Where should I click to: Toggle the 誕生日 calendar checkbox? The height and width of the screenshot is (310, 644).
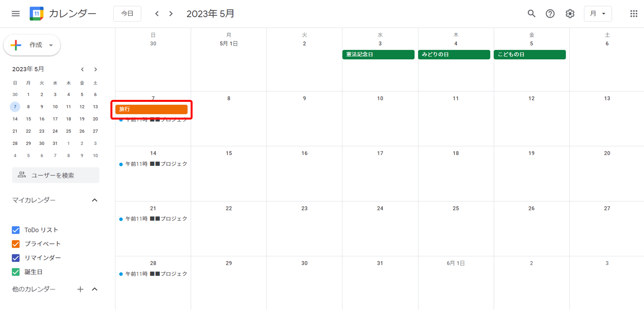(x=15, y=272)
